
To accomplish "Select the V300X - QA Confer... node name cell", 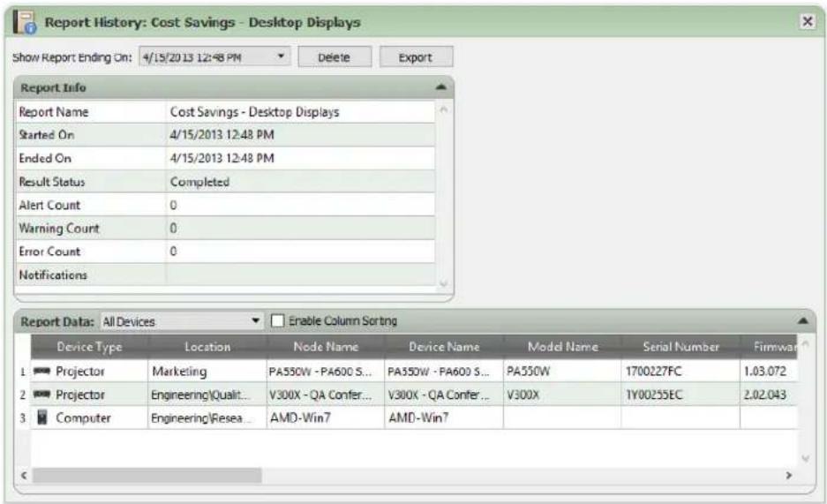I will [x=326, y=395].
